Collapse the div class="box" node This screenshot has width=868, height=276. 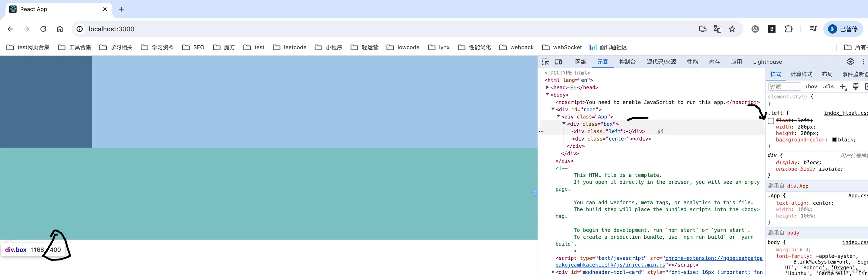(x=564, y=124)
